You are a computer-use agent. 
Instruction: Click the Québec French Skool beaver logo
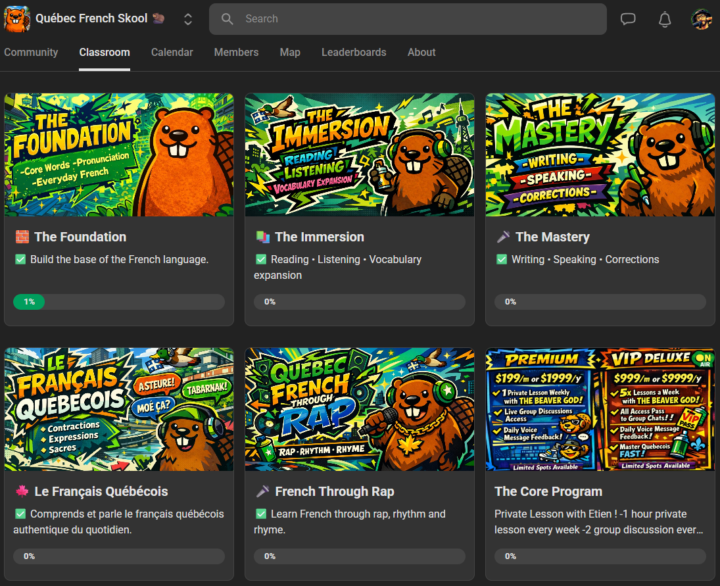pos(17,18)
